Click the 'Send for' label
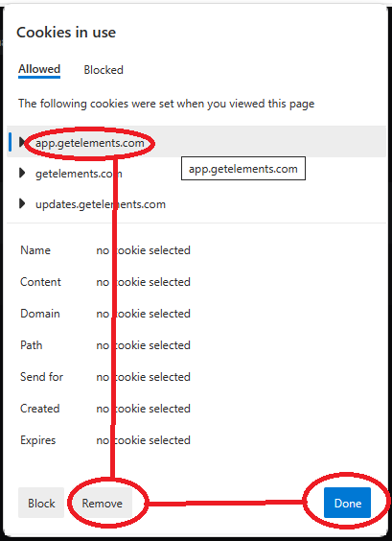Screen dimensions: 392x541 42,376
